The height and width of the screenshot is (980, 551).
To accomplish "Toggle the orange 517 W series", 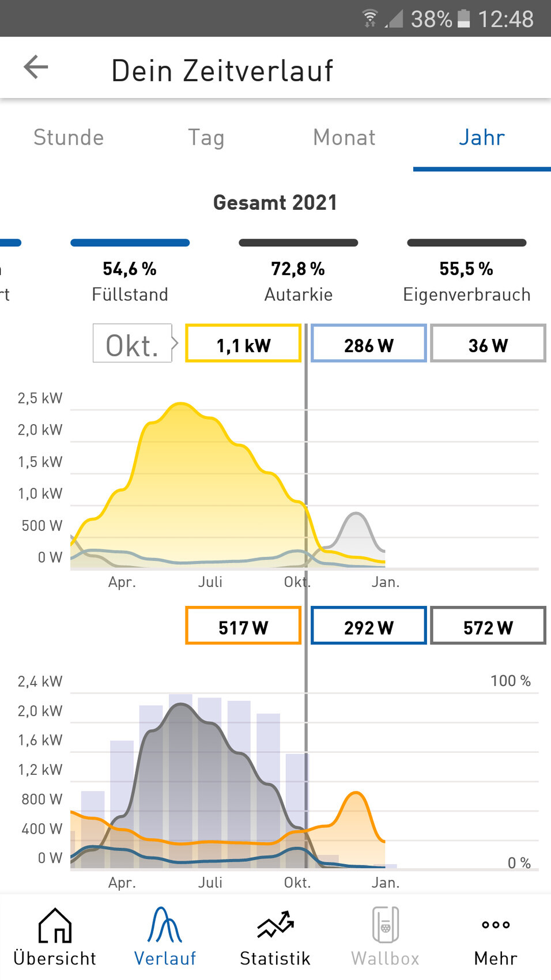I will coord(243,625).
